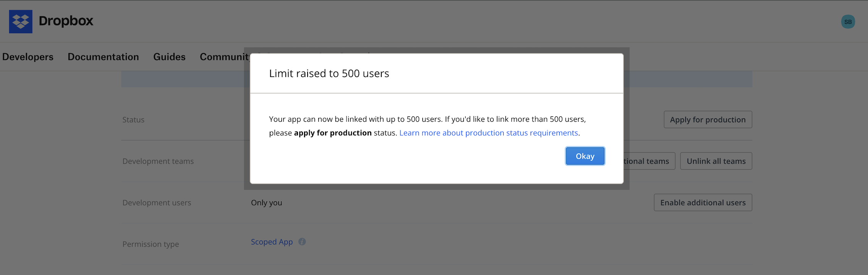Click the 'Permission type' label
This screenshot has width=868, height=275.
151,244
